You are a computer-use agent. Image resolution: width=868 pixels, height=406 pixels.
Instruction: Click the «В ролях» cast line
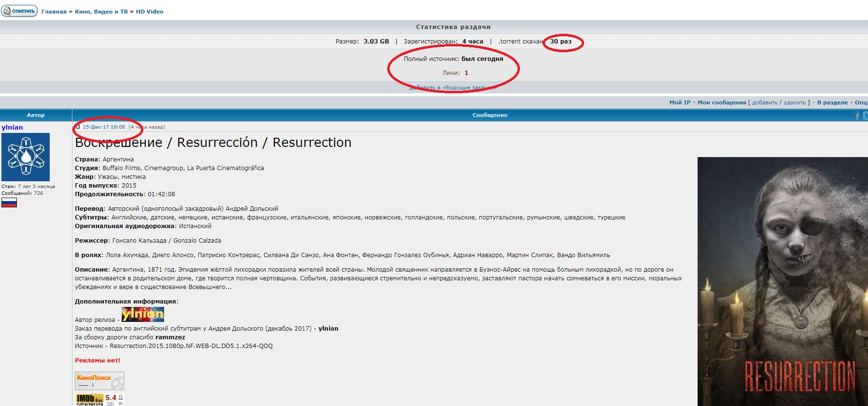coord(342,255)
